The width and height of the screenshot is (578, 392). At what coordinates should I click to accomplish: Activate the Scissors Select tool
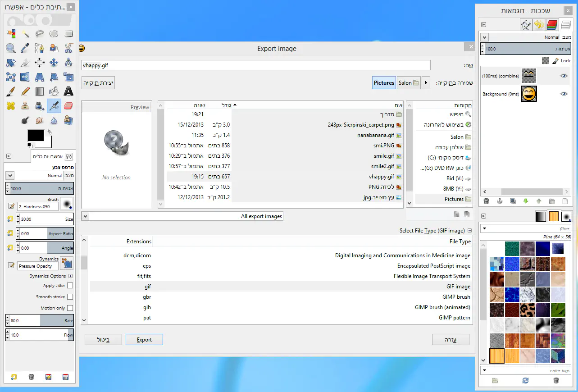(68, 48)
